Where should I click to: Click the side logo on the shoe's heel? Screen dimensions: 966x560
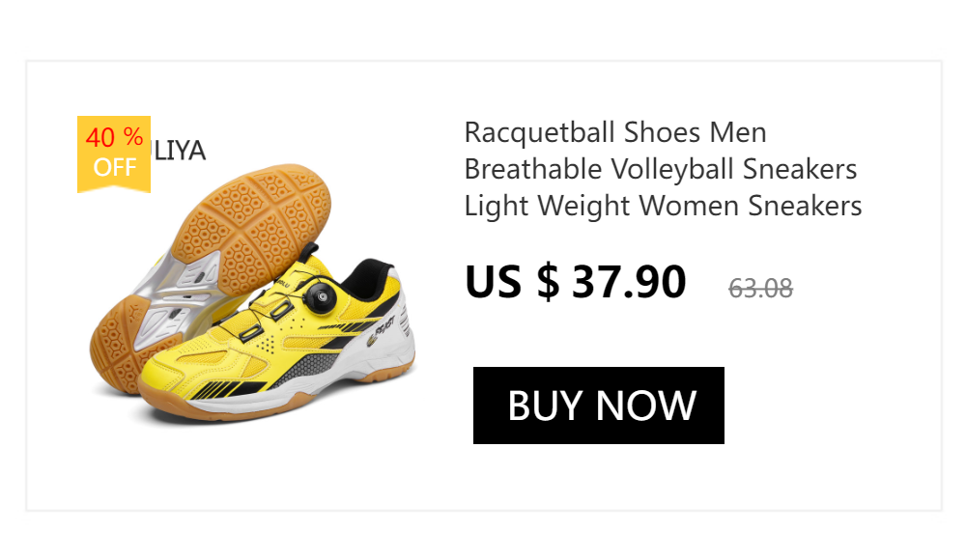click(381, 331)
